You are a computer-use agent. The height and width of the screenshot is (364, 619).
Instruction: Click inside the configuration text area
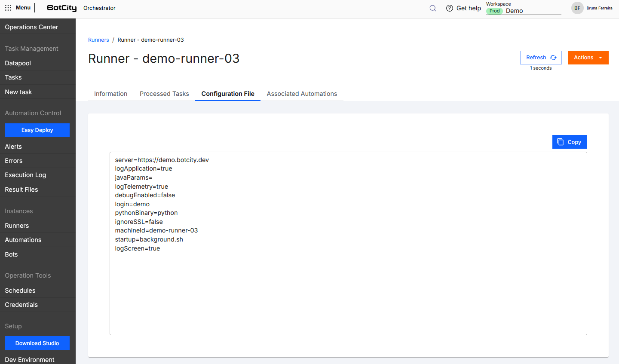coord(348,243)
